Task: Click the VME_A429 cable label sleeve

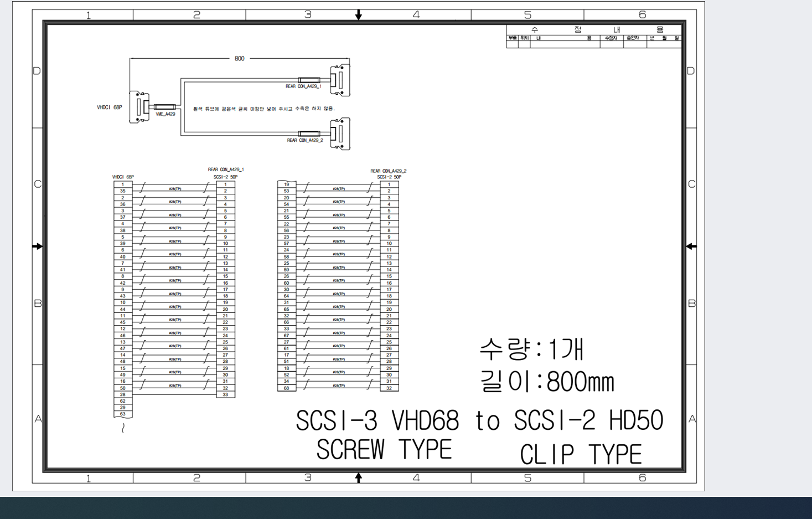Action: point(164,107)
